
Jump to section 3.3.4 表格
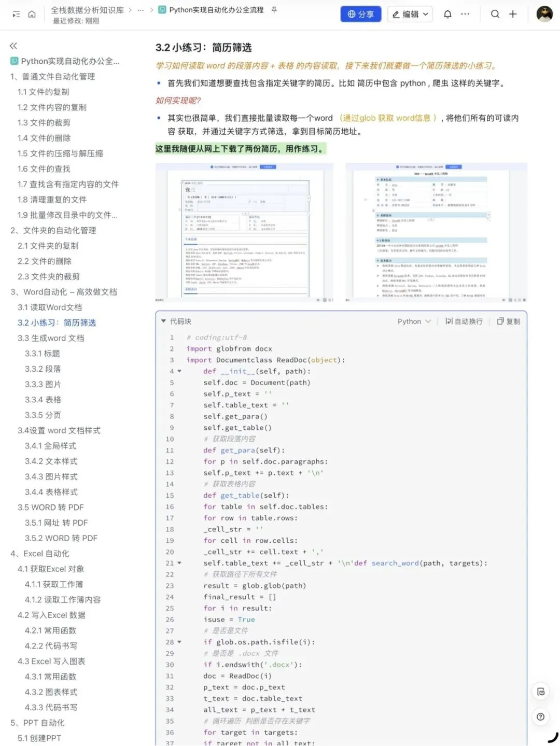[x=43, y=400]
